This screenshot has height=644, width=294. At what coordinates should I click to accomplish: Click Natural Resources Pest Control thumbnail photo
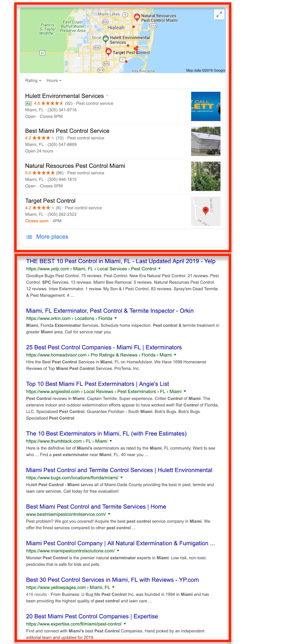tap(206, 176)
